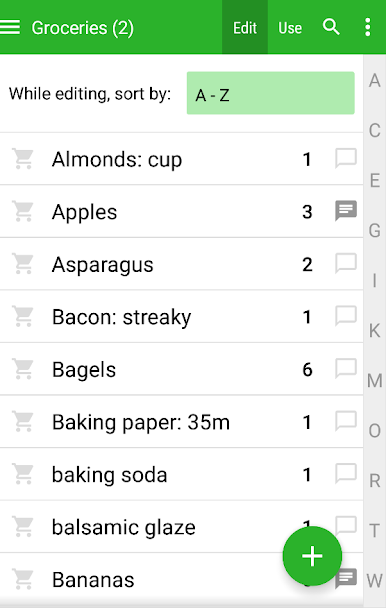Select the Edit tab

pyautogui.click(x=245, y=27)
